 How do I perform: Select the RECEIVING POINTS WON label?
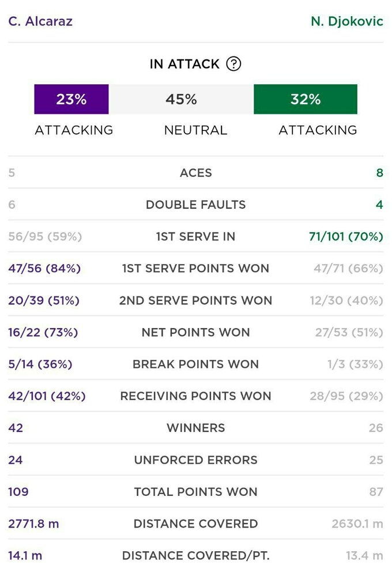(x=196, y=396)
